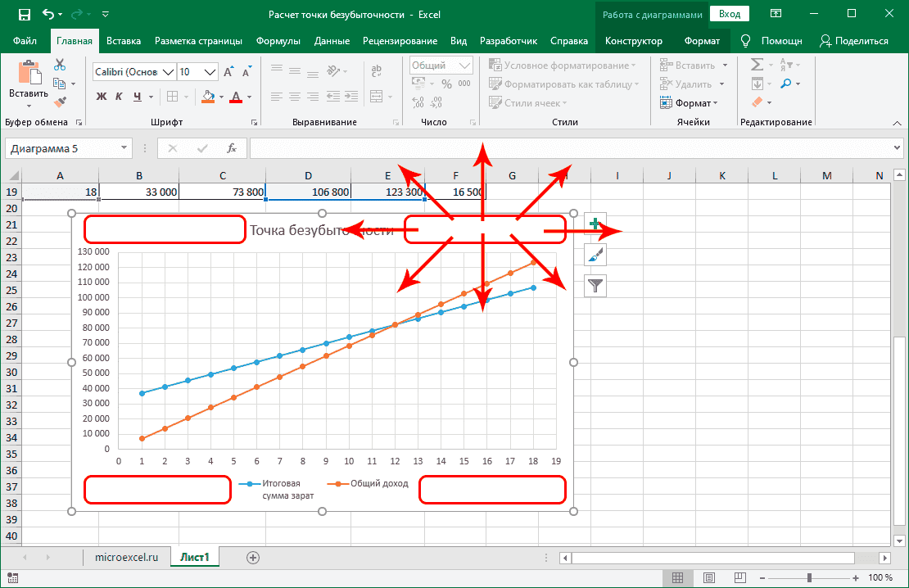This screenshot has width=909, height=588.
Task: Open the Find magnifier icon
Action: coord(787,83)
